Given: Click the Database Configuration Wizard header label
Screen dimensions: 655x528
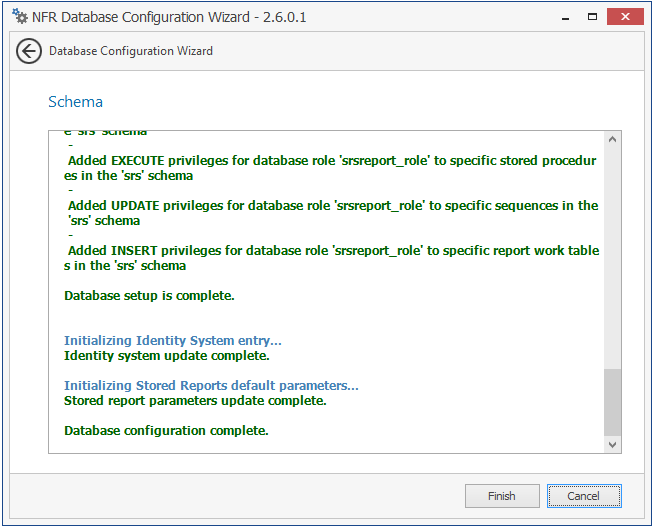Looking at the screenshot, I should click(x=131, y=51).
